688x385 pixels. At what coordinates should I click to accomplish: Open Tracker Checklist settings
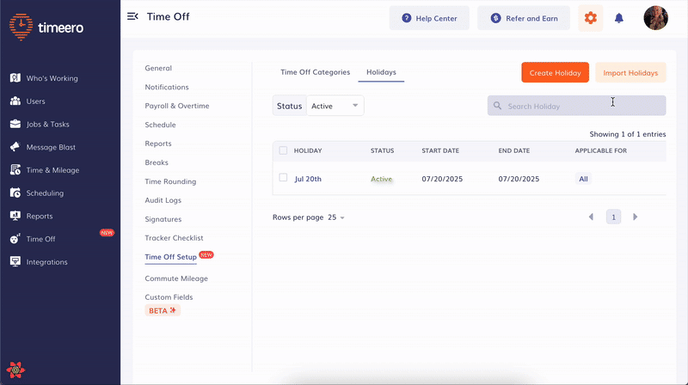click(x=174, y=238)
